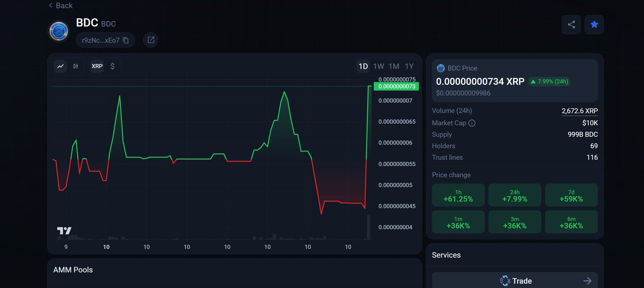This screenshot has width=644, height=288.
Task: Open the Trade service
Action: (515, 280)
